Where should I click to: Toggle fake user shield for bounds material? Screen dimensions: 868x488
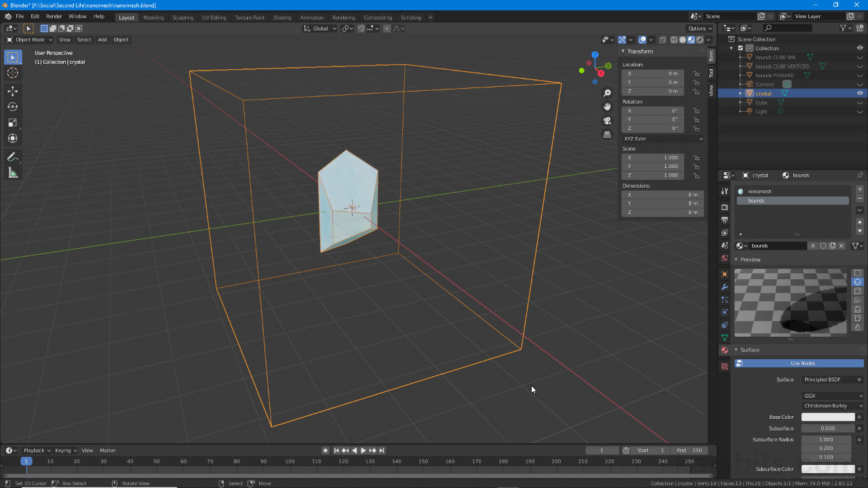[823, 246]
